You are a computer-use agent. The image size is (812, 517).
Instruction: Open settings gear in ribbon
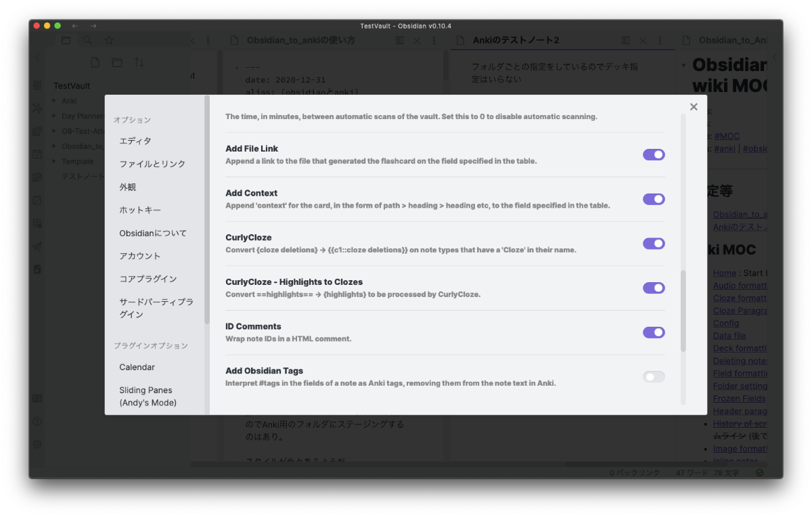[x=37, y=445]
